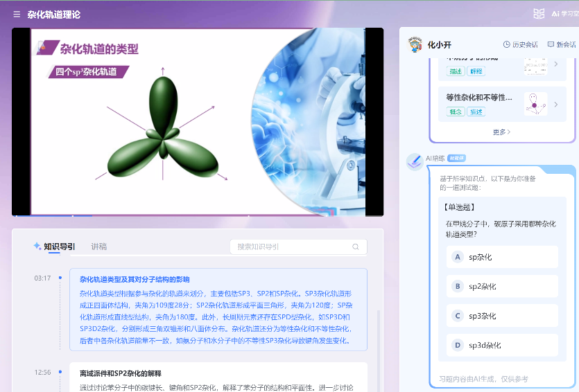Jump to the 03:17 timestamp marker
The image size is (579, 392).
point(42,278)
